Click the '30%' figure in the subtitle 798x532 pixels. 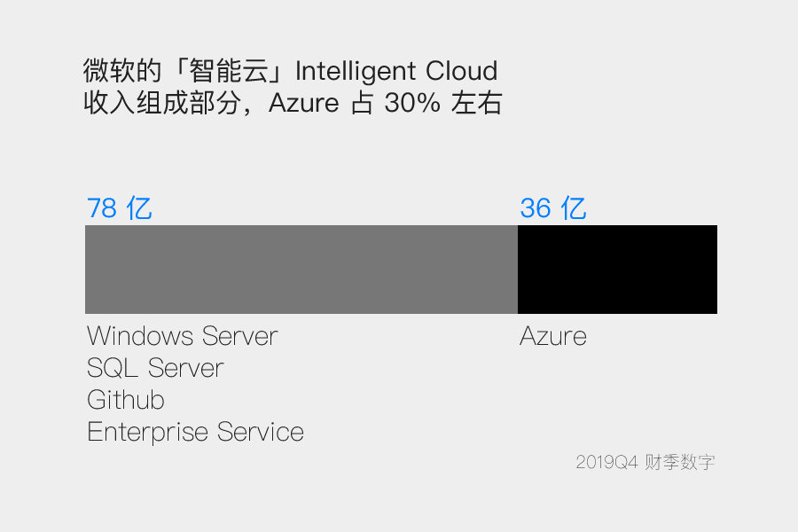[x=412, y=103]
